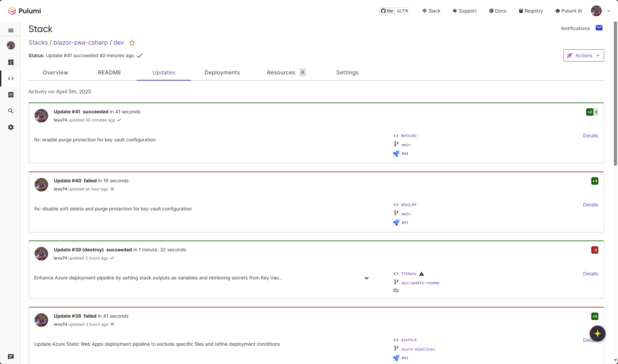Select the Updates tab
Image resolution: width=618 pixels, height=364 pixels.
164,72
